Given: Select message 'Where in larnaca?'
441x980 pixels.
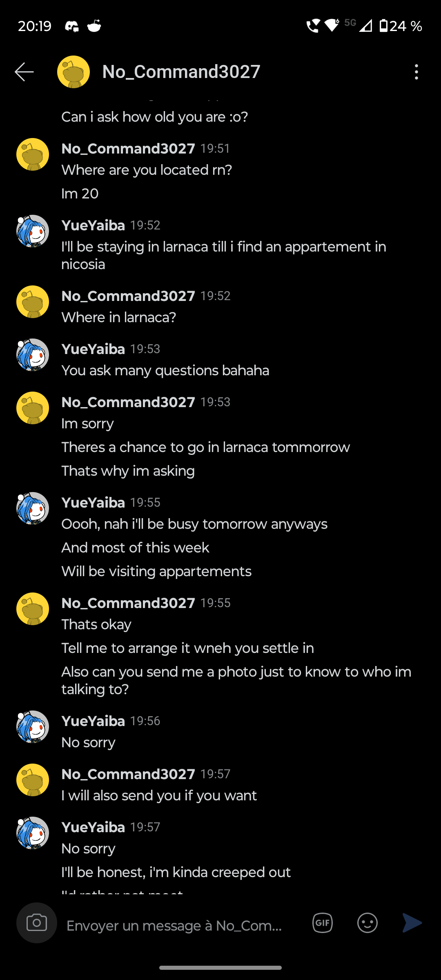Looking at the screenshot, I should pos(119,317).
